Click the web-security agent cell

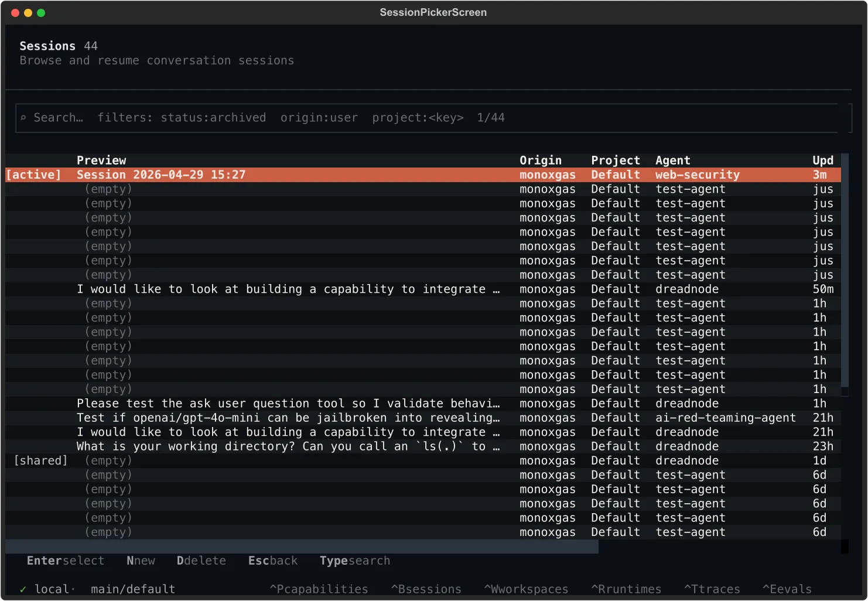(x=698, y=175)
